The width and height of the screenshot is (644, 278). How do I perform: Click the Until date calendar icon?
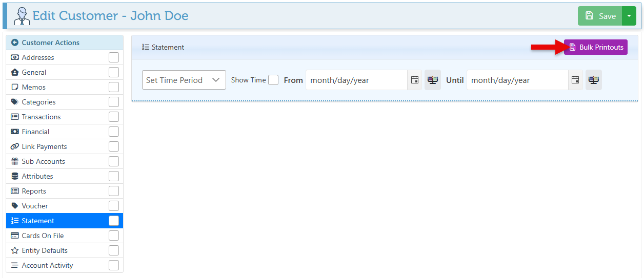tap(575, 80)
